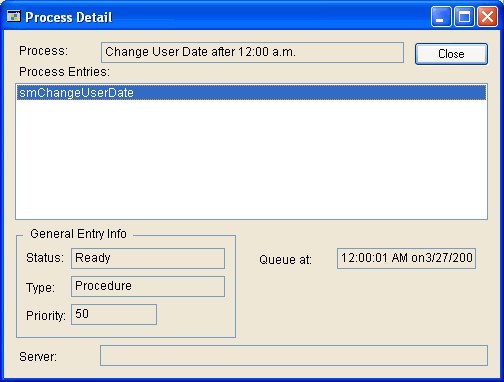Maximize the Process Detail window
Image resolution: width=504 pixels, height=382 pixels.
point(464,16)
